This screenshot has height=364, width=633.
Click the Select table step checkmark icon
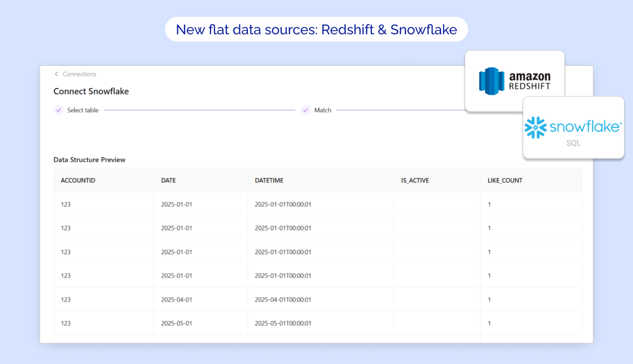click(x=59, y=110)
